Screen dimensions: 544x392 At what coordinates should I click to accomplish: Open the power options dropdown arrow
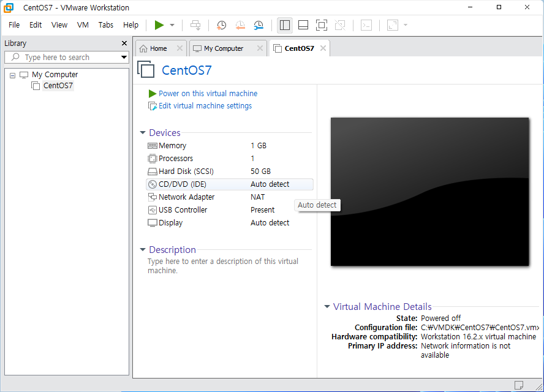coord(172,25)
